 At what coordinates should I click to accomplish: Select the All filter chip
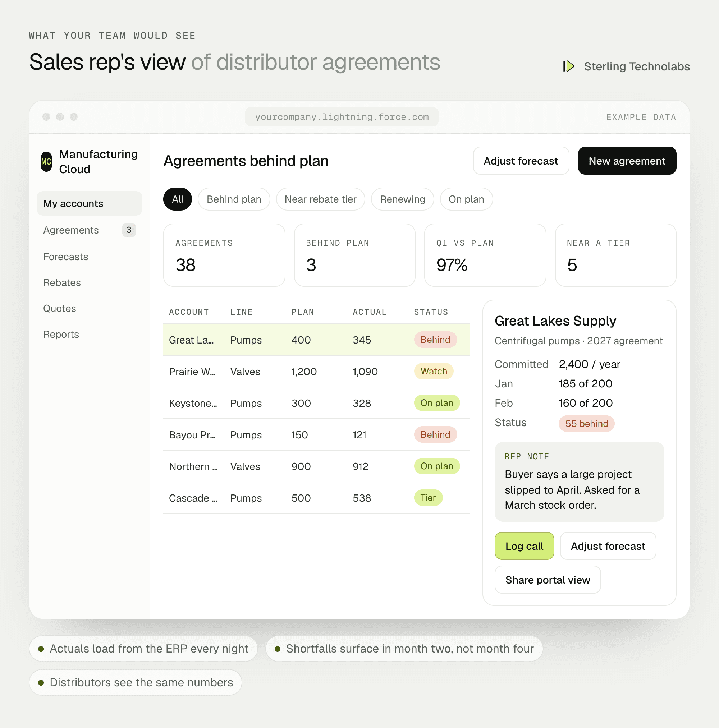[178, 199]
